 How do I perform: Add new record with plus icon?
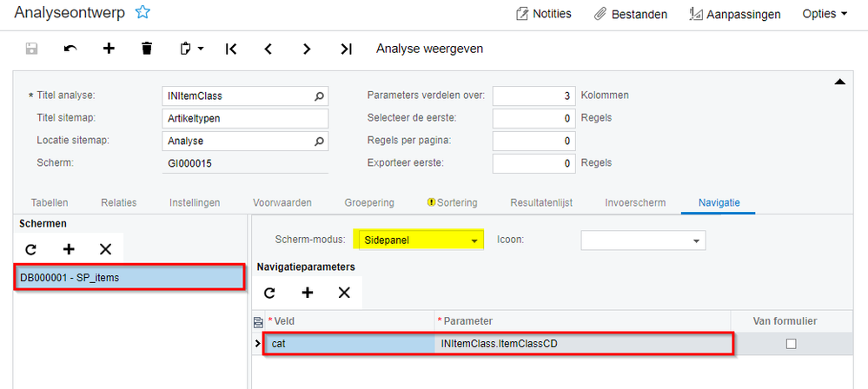click(x=109, y=49)
